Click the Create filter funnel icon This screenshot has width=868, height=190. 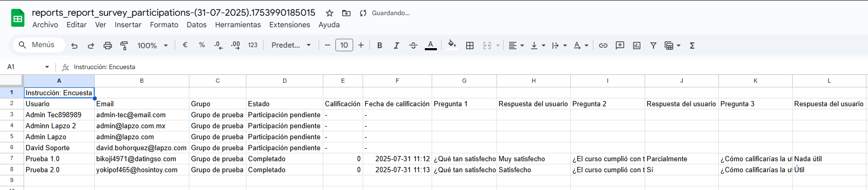(x=653, y=46)
